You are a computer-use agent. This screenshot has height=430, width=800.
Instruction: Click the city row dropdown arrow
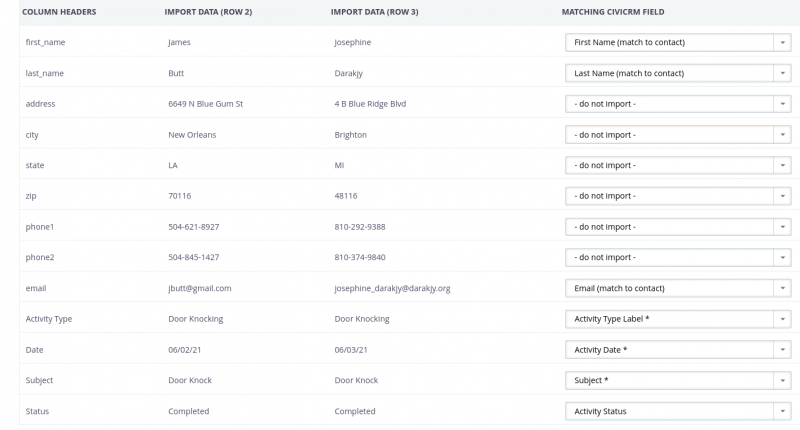(x=782, y=135)
